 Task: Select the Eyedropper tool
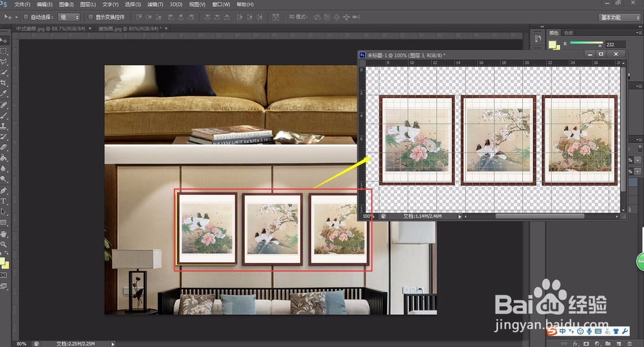pyautogui.click(x=4, y=93)
